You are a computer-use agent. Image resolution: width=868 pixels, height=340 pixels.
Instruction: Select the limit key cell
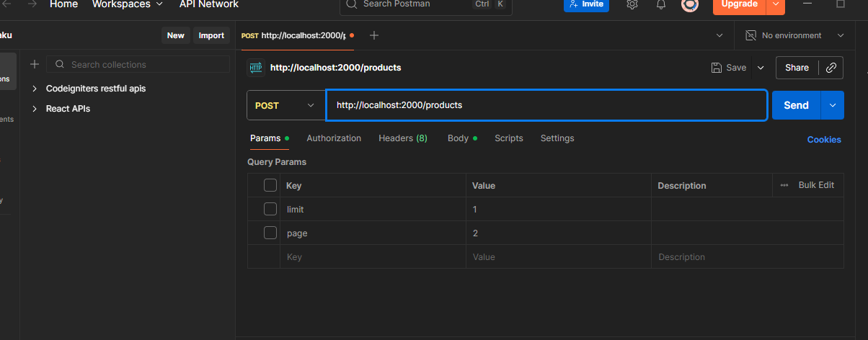pyautogui.click(x=373, y=209)
